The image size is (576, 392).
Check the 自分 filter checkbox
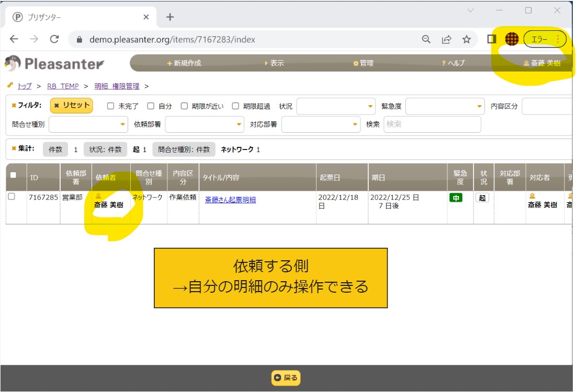coord(151,106)
